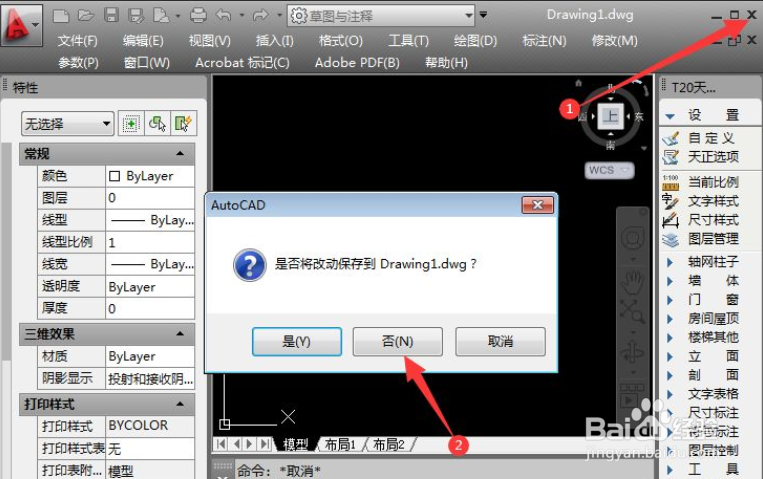Click the 线型比例 value field
The image size is (763, 479).
coord(150,242)
